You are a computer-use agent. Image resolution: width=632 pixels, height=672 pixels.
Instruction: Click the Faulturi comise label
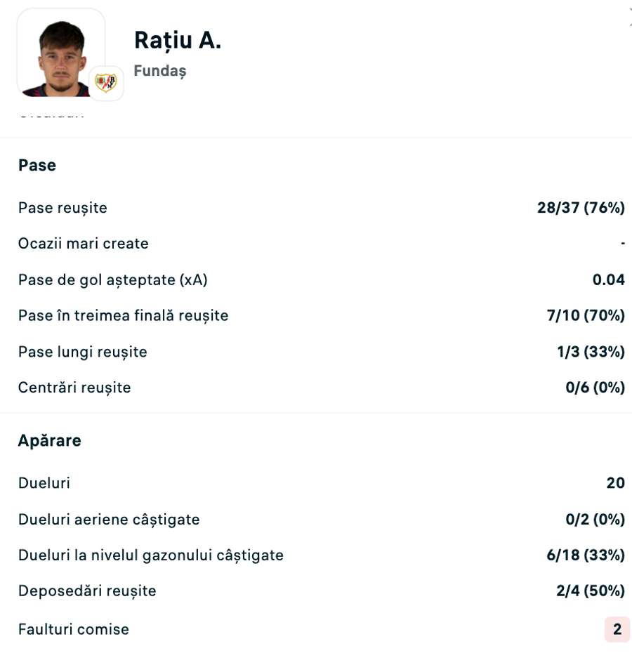(74, 629)
